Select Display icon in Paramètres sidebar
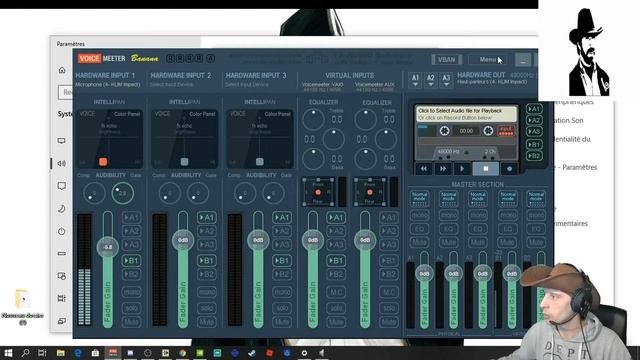This screenshot has height=360, width=640. click(62, 141)
